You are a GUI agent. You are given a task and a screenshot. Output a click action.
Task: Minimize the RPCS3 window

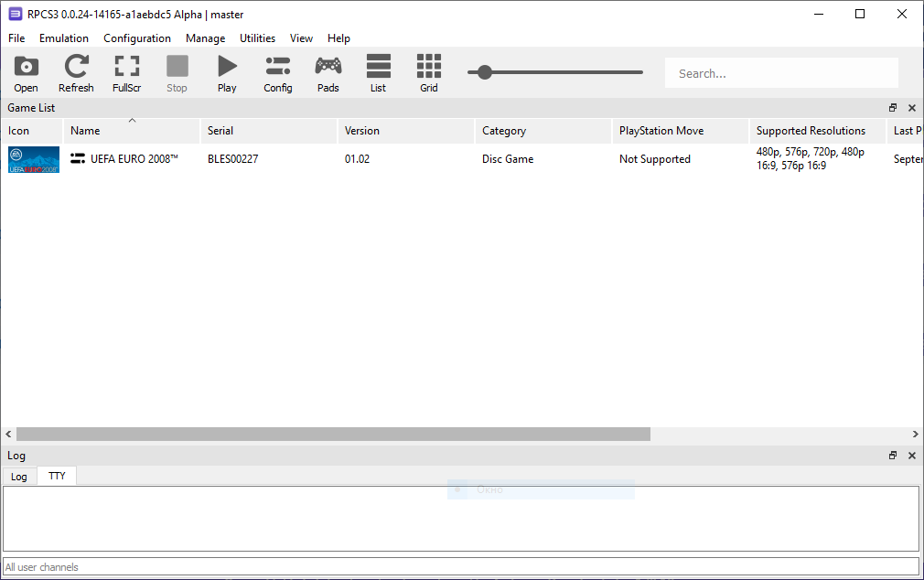(x=819, y=14)
